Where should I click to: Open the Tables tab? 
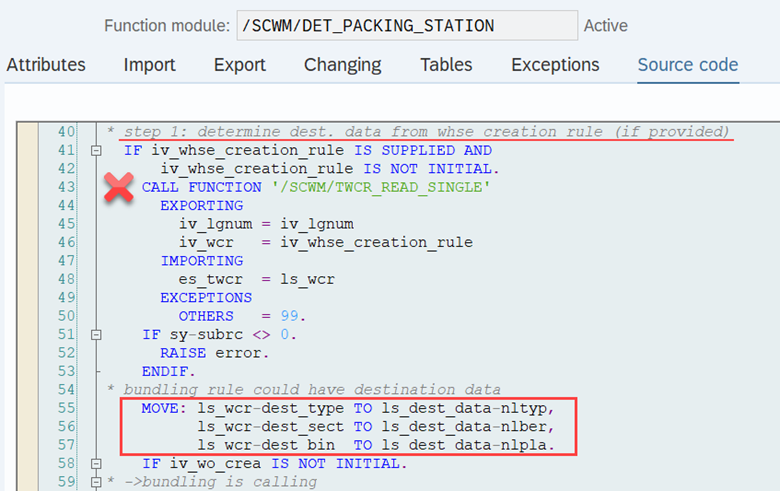point(446,65)
